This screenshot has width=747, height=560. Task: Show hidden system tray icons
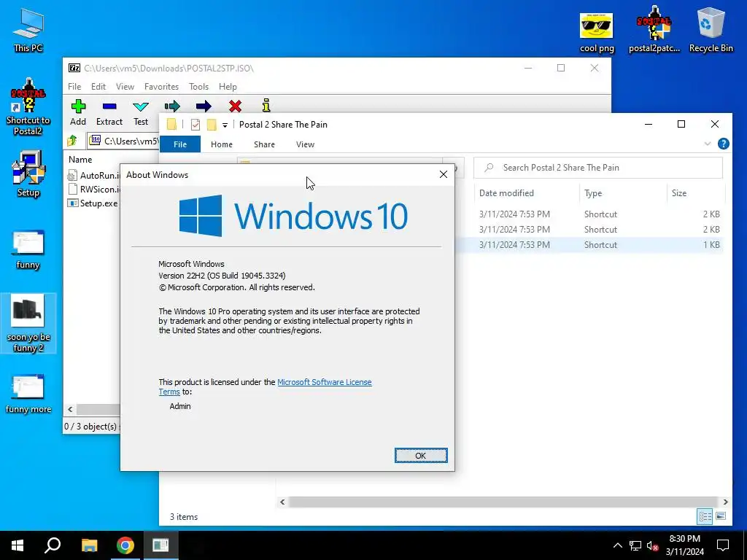coord(617,545)
